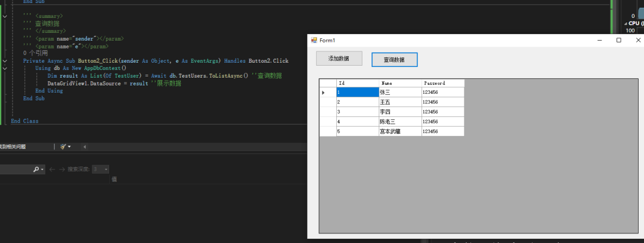The image size is (644, 243).
Task: Click the current-row arrow indicator for row 1
Action: pos(323,93)
